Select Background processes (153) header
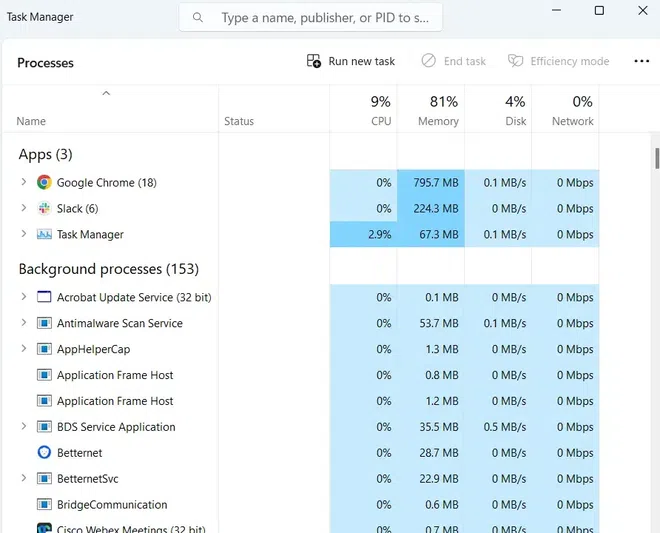The image size is (660, 533). click(109, 269)
